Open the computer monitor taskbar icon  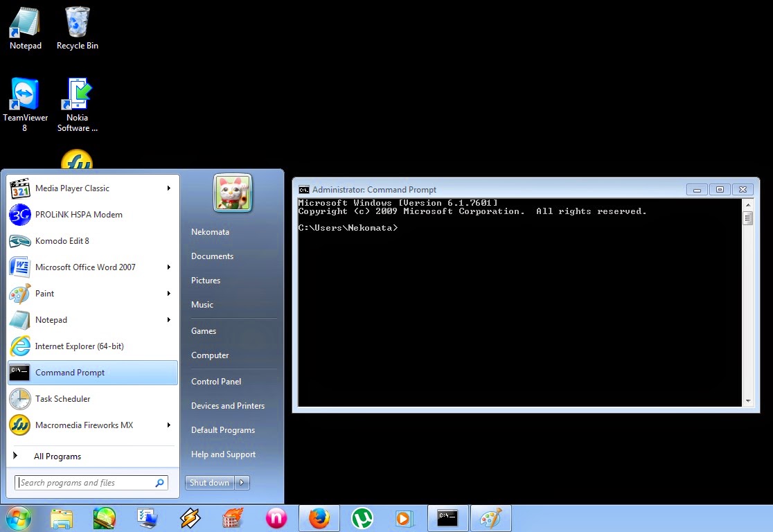click(x=148, y=519)
